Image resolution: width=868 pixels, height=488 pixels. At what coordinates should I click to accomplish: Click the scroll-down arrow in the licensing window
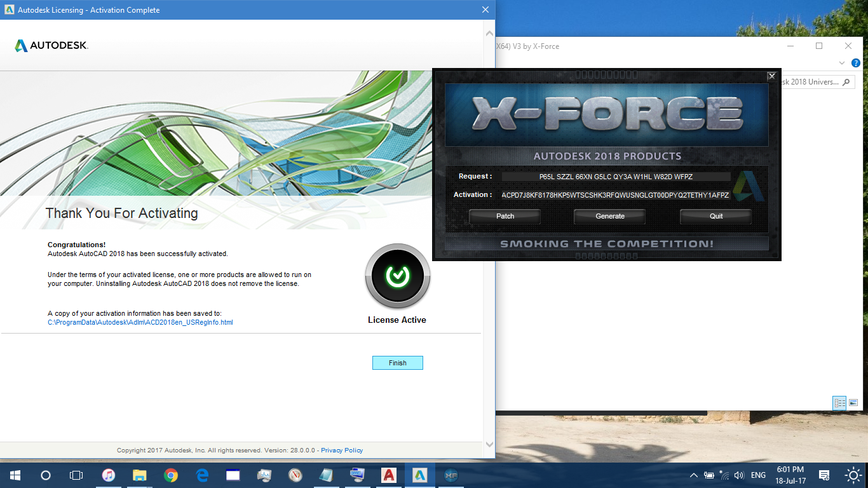point(489,444)
